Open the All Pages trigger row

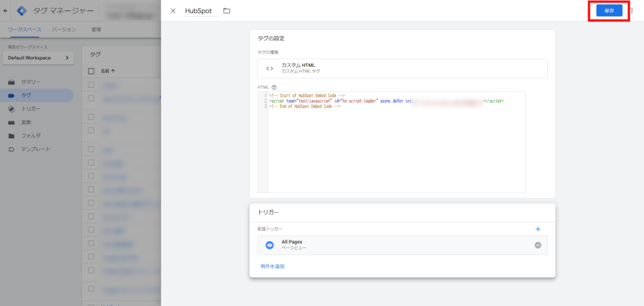[x=402, y=245]
